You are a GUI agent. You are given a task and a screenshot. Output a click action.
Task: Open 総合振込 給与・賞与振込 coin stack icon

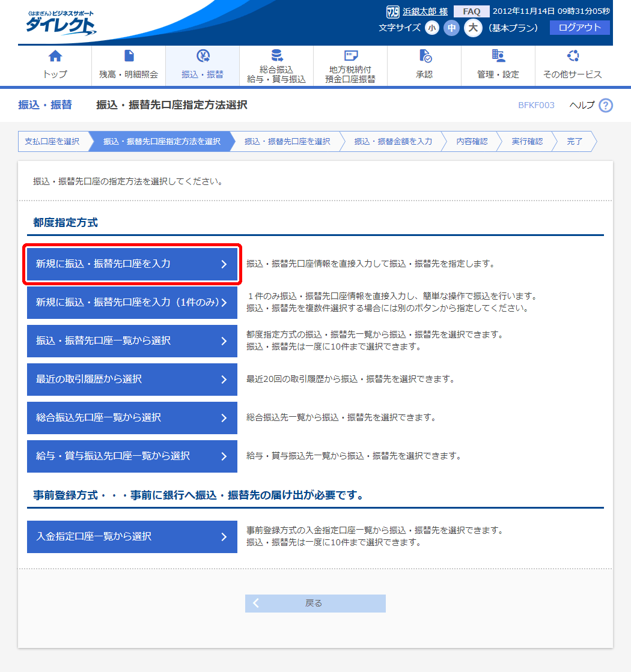[276, 56]
